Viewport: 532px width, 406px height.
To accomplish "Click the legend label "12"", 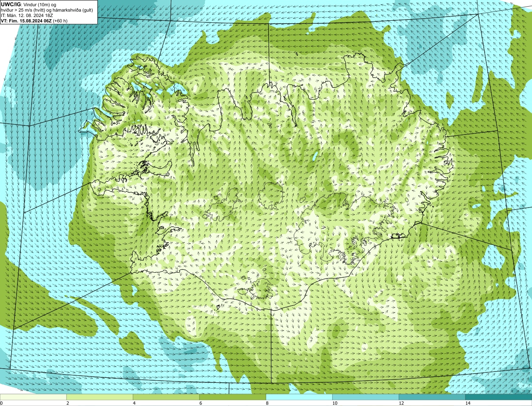I will point(401,403).
